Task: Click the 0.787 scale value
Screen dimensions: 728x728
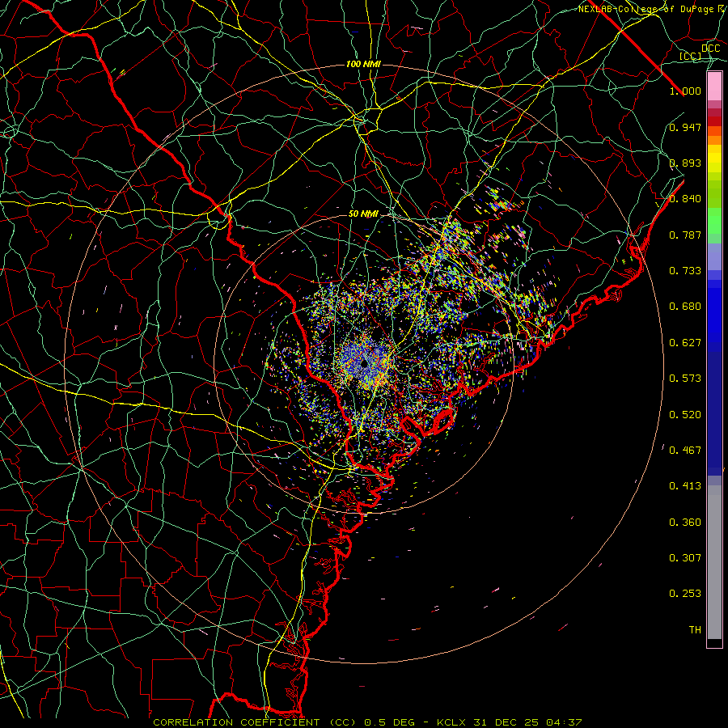Action: (685, 235)
